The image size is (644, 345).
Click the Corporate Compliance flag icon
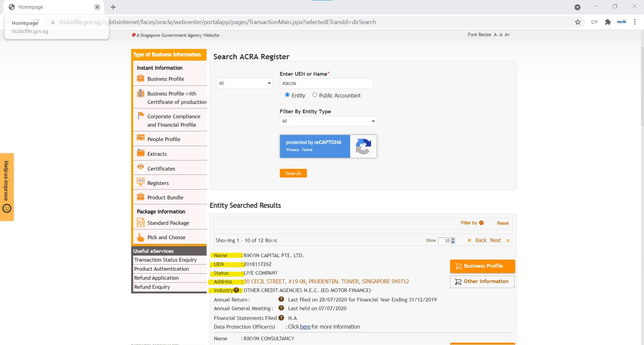tap(141, 116)
